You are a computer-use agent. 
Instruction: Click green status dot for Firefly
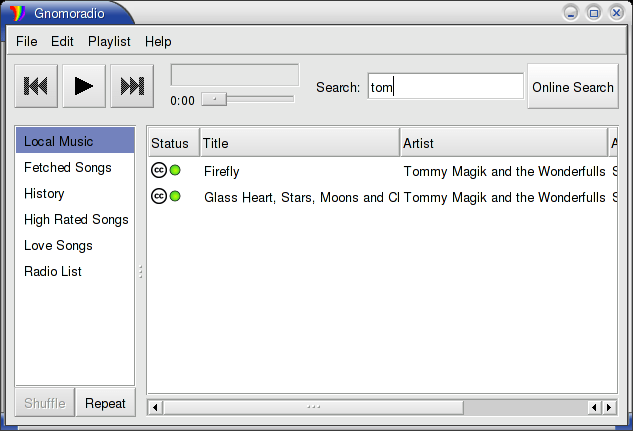coord(175,171)
